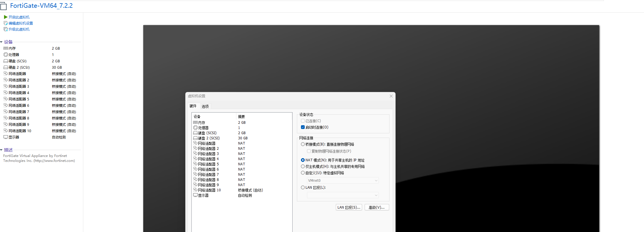644x232 pixels.
Task: Toggle the 启动时连接(O) checkbox
Action: [303, 127]
